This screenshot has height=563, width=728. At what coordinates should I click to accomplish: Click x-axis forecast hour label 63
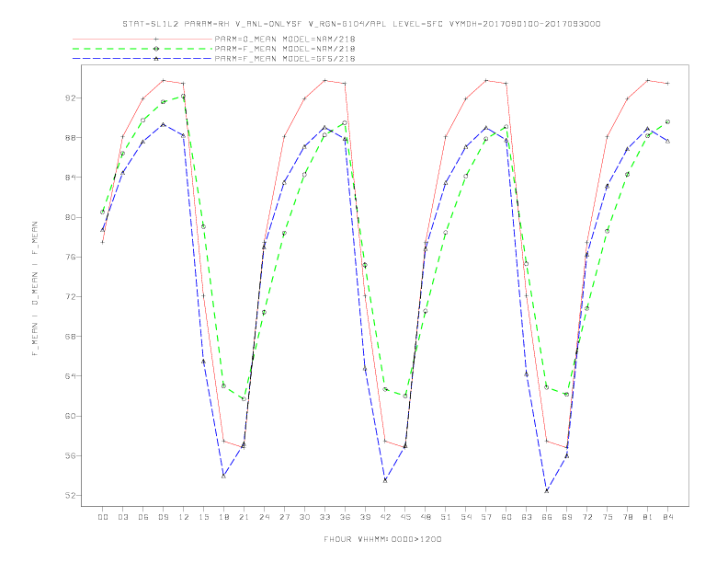click(x=527, y=517)
